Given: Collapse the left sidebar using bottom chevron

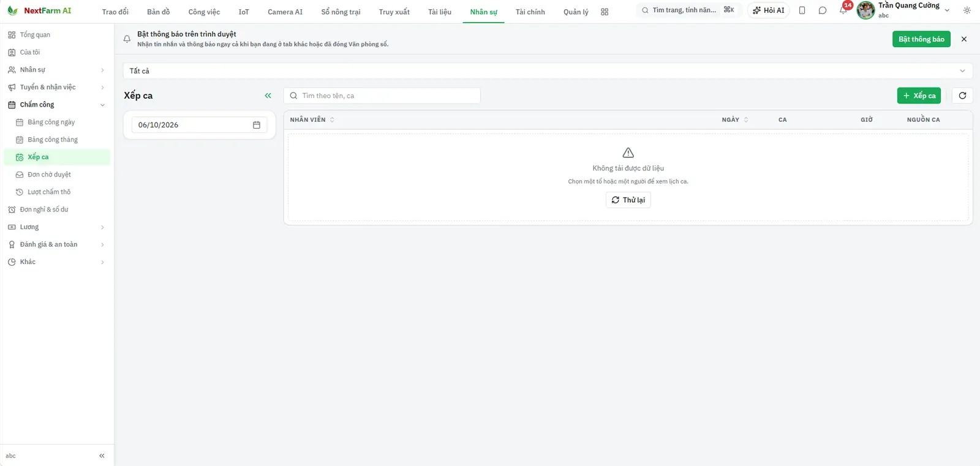Looking at the screenshot, I should [102, 456].
